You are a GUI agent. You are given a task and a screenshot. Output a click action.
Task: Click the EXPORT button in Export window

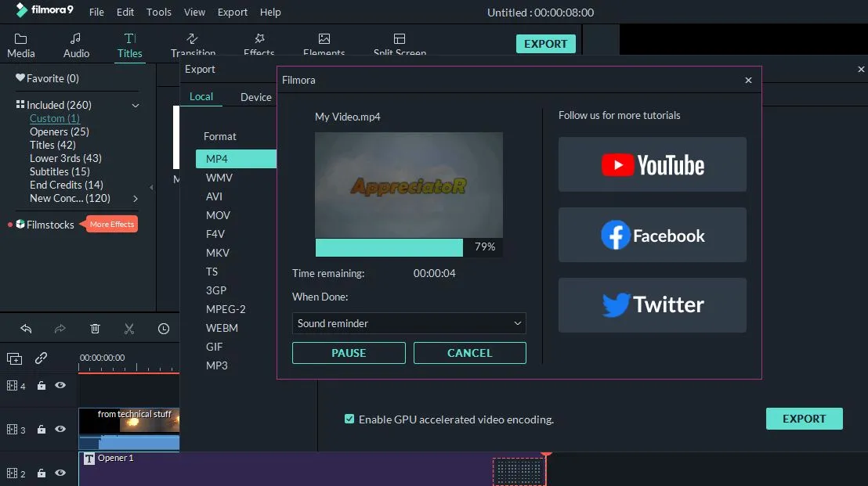(805, 419)
